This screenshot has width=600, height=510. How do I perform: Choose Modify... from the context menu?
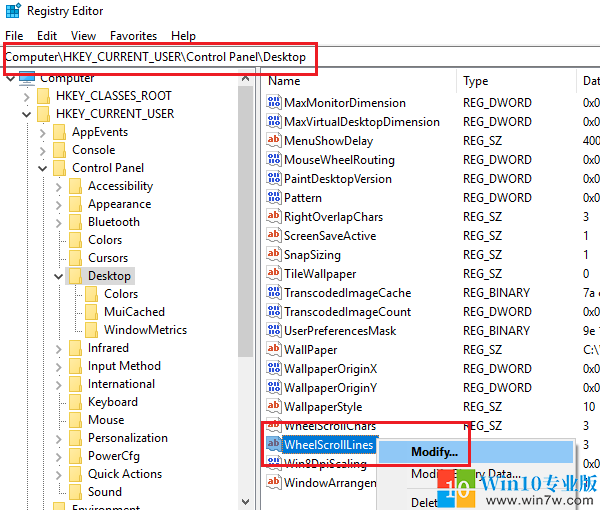[x=475, y=451]
